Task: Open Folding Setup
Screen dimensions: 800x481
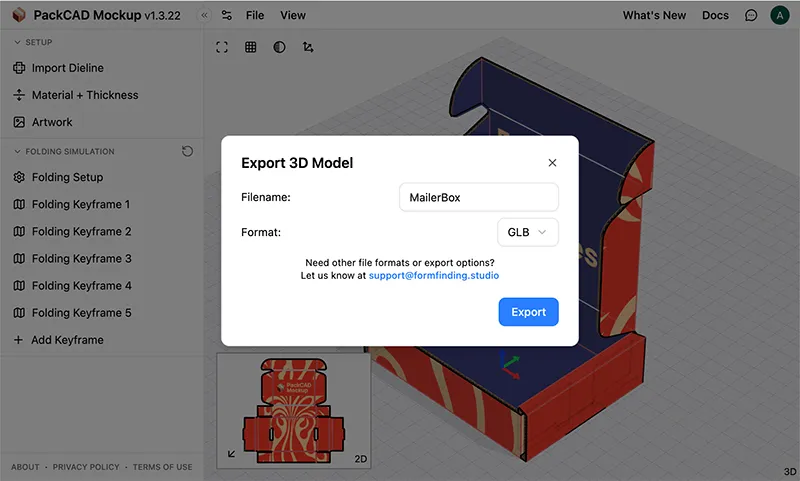Action: pos(67,177)
